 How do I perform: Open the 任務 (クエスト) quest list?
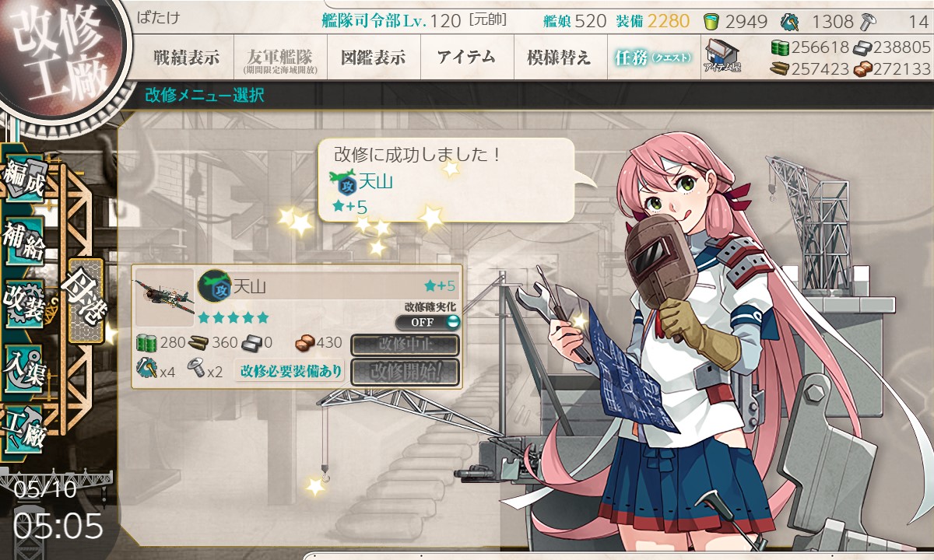pos(652,57)
